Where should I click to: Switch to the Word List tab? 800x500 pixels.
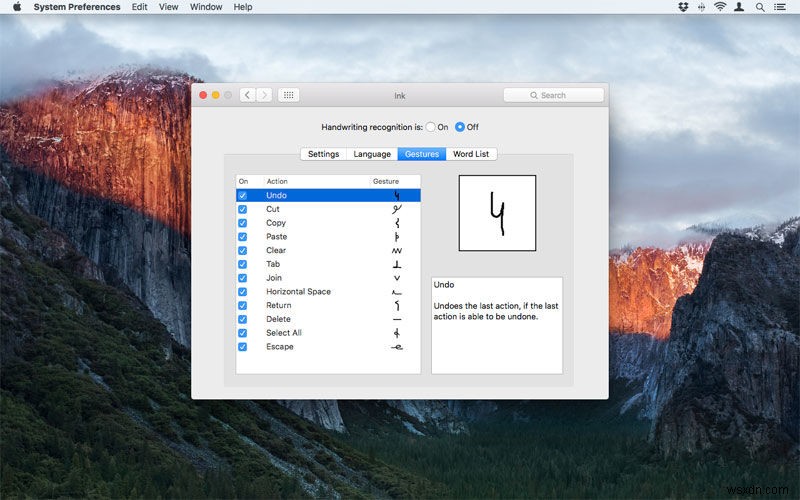click(472, 154)
